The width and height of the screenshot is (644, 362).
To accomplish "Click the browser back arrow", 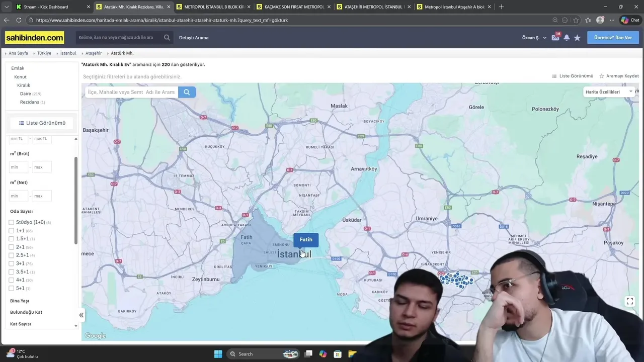I will click(7, 20).
